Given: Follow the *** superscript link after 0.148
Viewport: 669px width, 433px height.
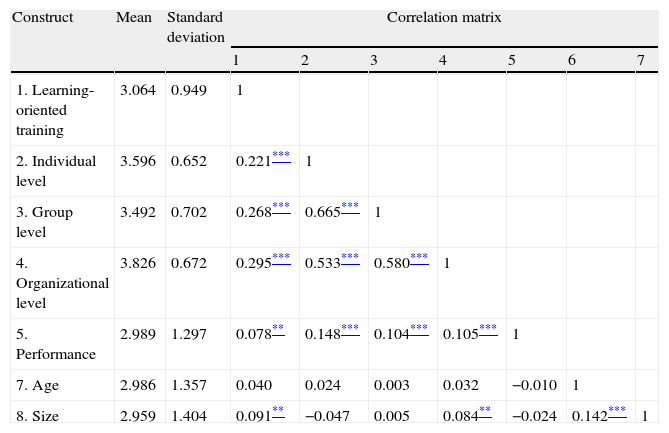Looking at the screenshot, I should click(350, 327).
